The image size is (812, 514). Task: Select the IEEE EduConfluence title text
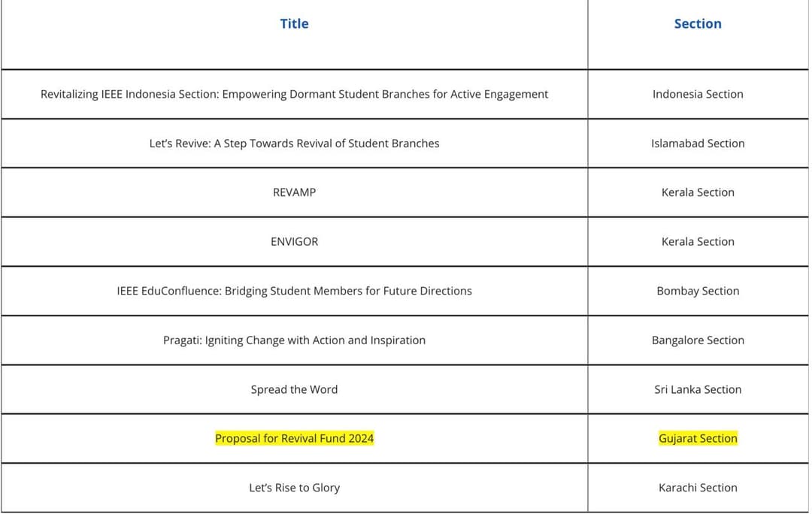[x=294, y=291]
